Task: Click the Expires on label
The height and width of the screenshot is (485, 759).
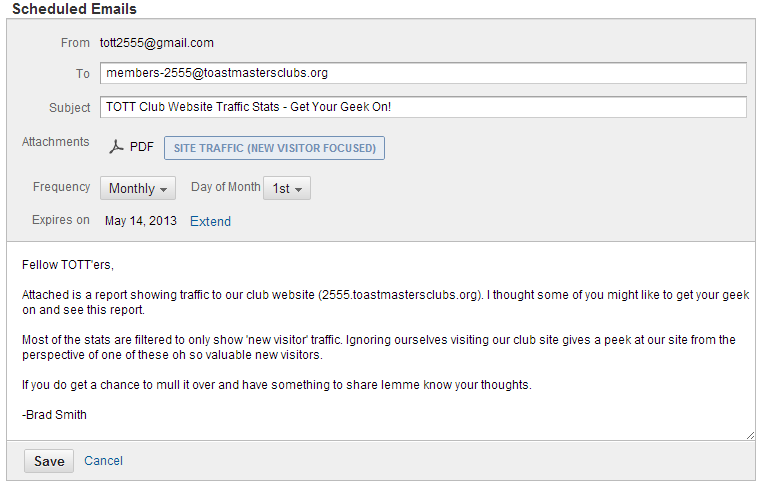Action: tap(61, 220)
